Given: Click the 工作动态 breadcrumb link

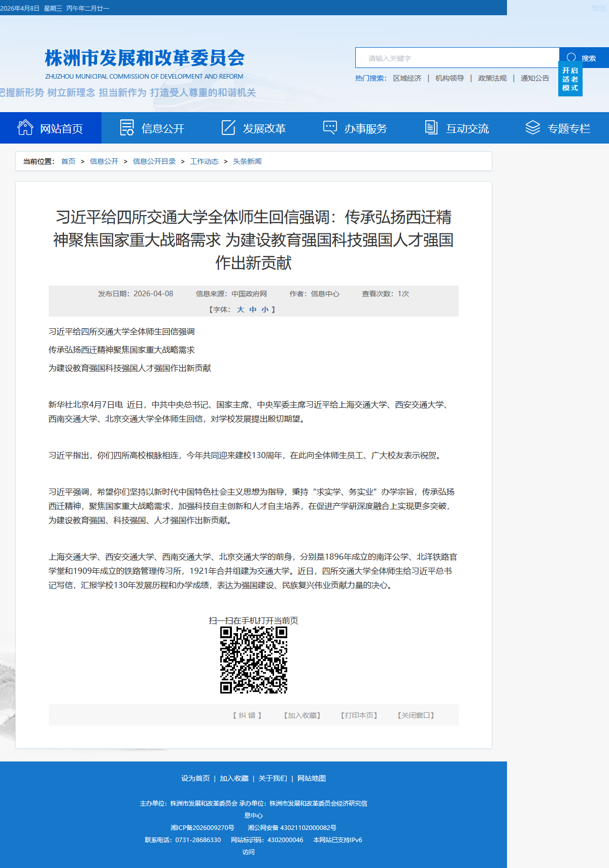Looking at the screenshot, I should tap(204, 161).
